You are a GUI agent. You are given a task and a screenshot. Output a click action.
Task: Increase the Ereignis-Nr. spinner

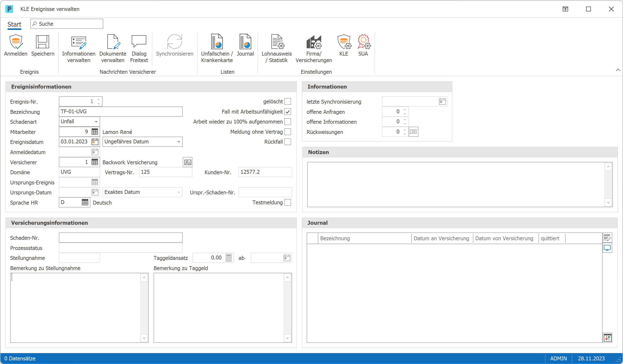tap(99, 99)
